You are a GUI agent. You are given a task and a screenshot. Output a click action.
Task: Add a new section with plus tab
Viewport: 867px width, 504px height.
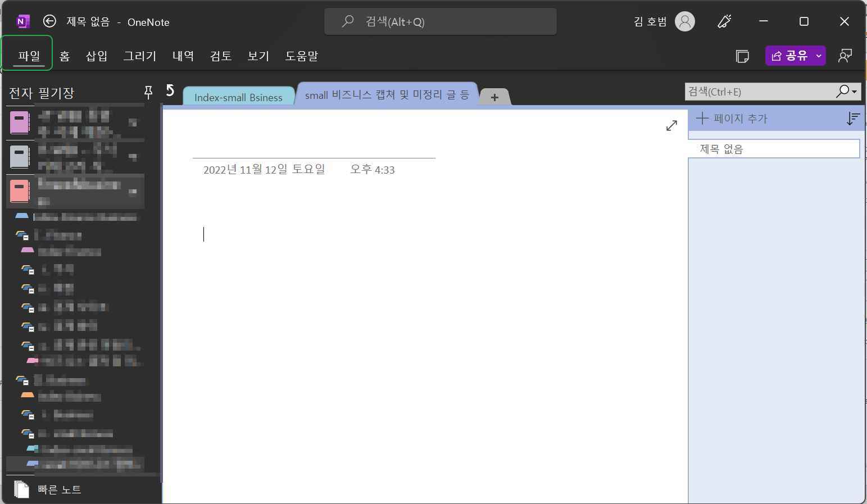pyautogui.click(x=494, y=97)
